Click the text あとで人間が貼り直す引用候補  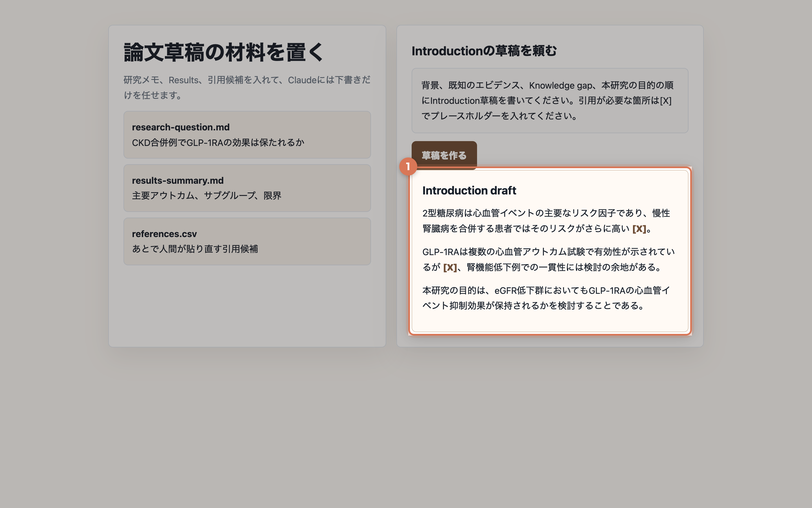(195, 249)
